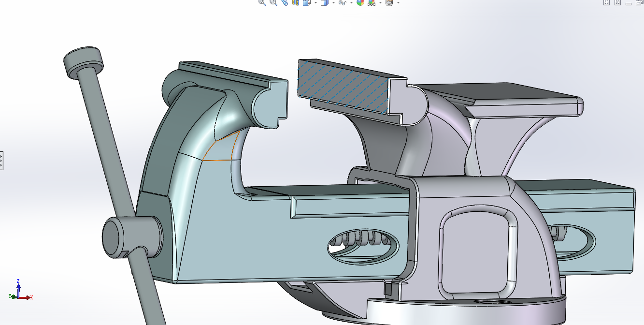Expand the View Settings dropdown arrow
This screenshot has width=644, height=325.
pos(398,2)
